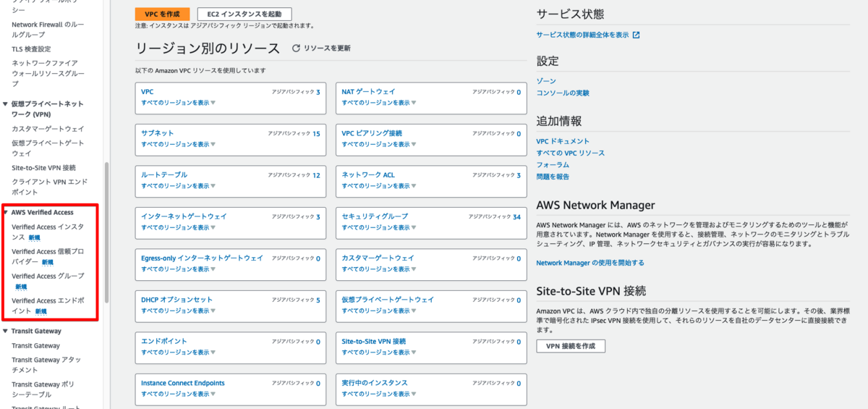Click the orange VPC を作成 button
Image resolution: width=868 pixels, height=409 pixels.
tap(163, 14)
